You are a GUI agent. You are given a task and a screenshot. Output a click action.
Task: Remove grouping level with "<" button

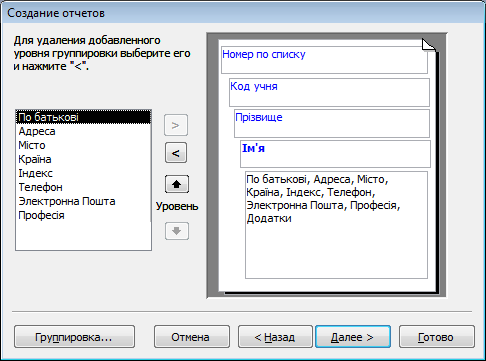click(x=176, y=153)
